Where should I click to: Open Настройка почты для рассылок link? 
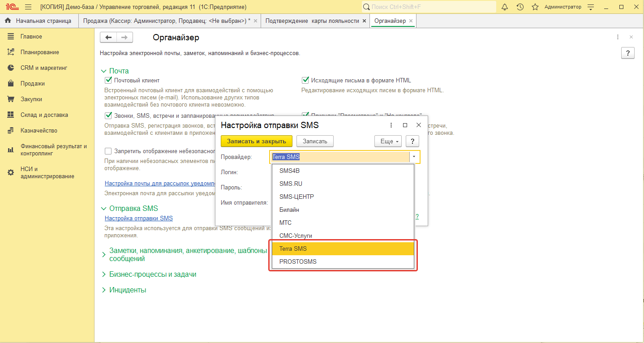pyautogui.click(x=160, y=183)
